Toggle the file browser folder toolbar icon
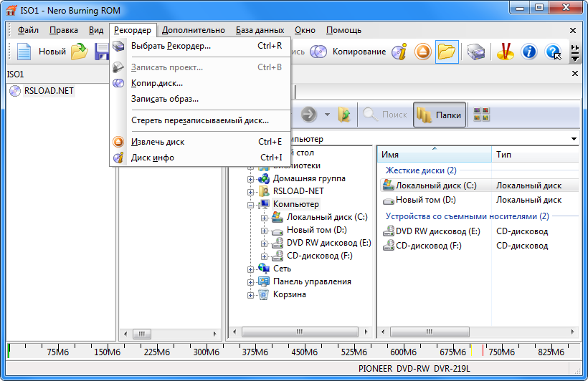Screen dimensions: 588x381 tap(447, 52)
